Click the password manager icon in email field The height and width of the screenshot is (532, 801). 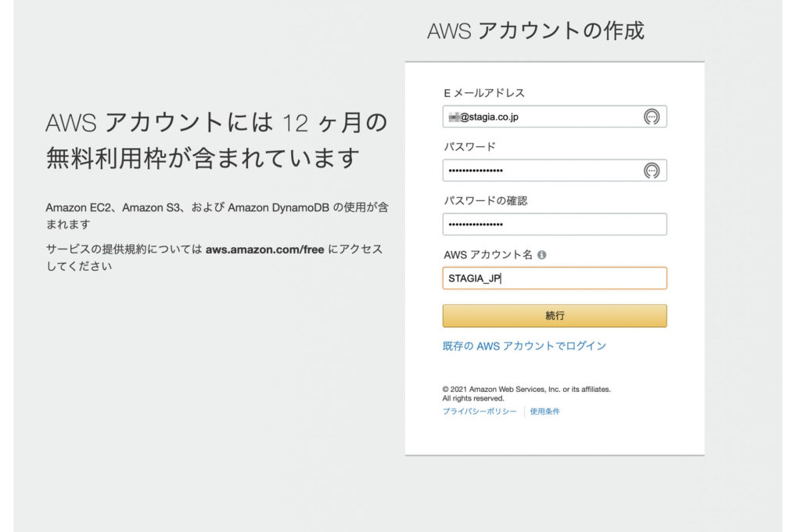651,117
